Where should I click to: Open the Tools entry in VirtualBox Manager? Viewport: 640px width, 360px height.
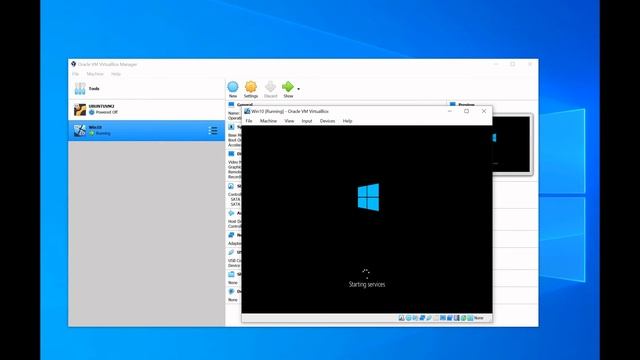(146, 89)
